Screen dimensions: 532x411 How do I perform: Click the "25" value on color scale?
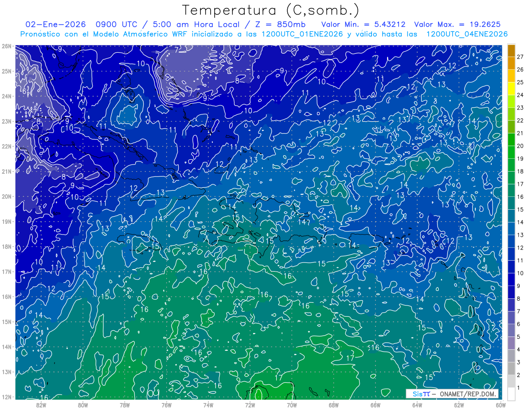point(520,82)
